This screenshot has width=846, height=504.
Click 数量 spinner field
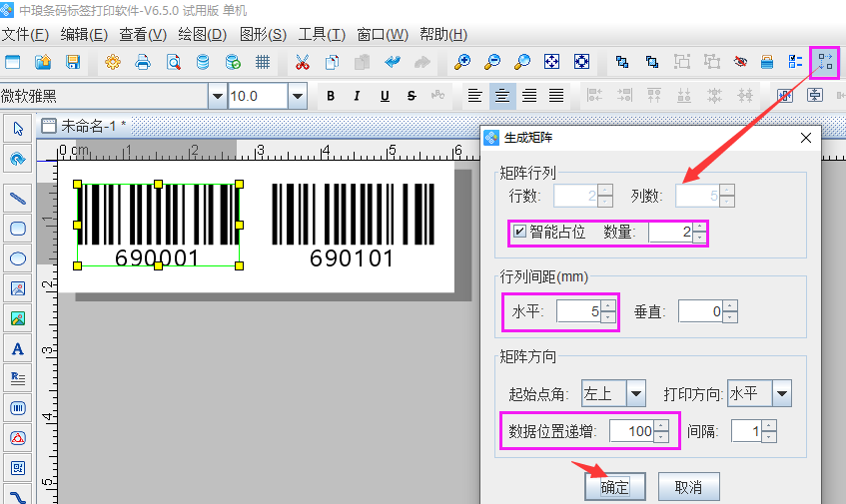coord(671,233)
